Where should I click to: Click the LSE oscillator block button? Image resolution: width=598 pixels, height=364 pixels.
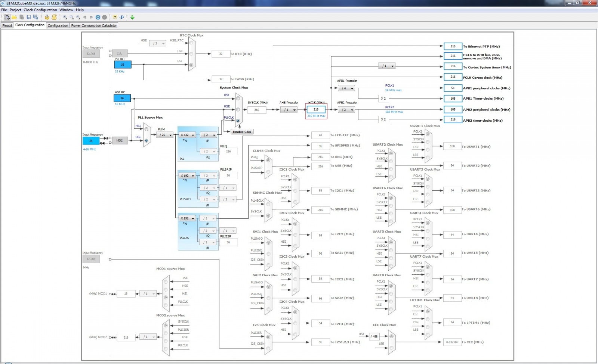coord(120,53)
